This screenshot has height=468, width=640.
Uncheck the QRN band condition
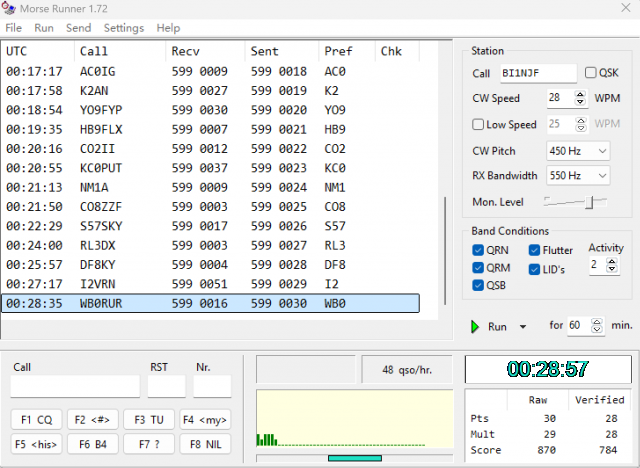click(x=478, y=250)
